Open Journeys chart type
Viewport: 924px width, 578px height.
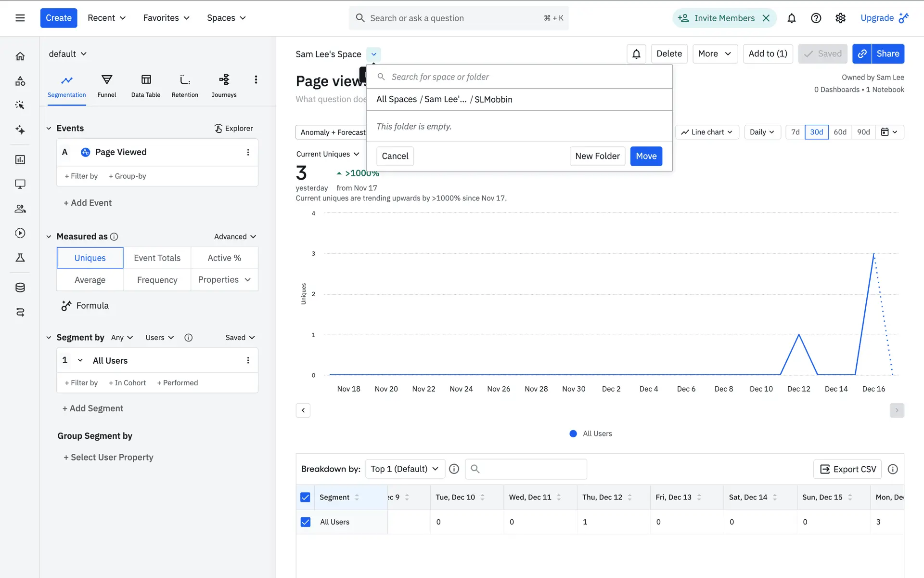pos(224,85)
